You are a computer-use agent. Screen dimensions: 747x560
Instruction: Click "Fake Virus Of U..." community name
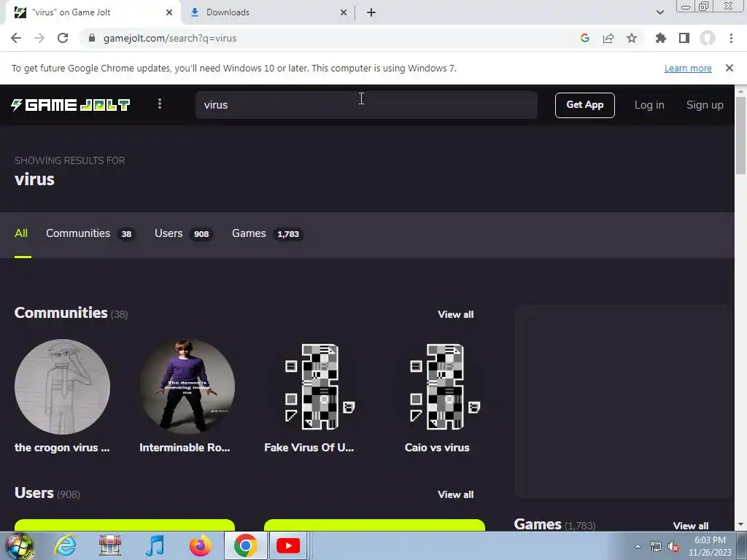click(x=309, y=448)
